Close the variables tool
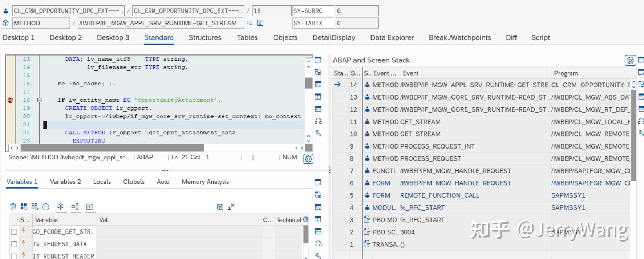 (318, 182)
